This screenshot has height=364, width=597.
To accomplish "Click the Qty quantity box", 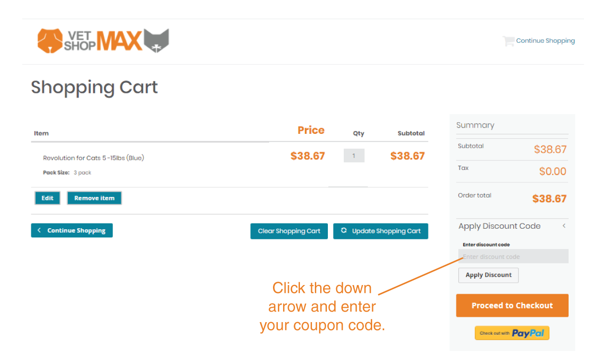I will point(354,156).
